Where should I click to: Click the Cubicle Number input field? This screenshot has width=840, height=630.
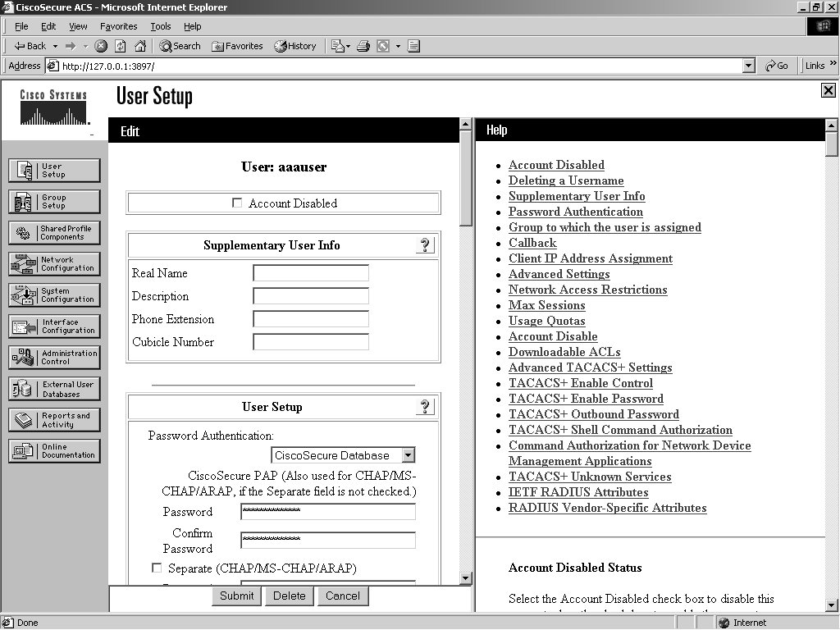(x=311, y=342)
